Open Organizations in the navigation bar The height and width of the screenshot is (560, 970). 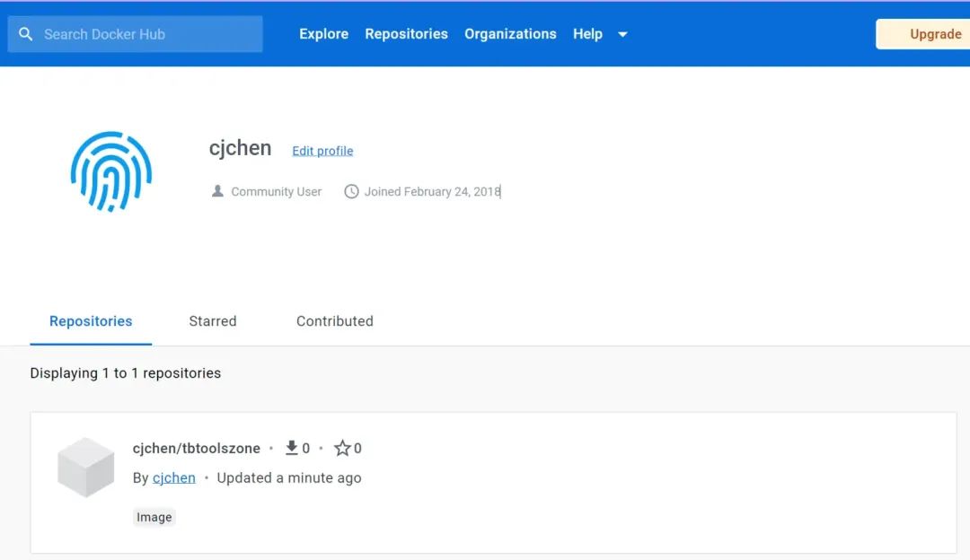(510, 34)
